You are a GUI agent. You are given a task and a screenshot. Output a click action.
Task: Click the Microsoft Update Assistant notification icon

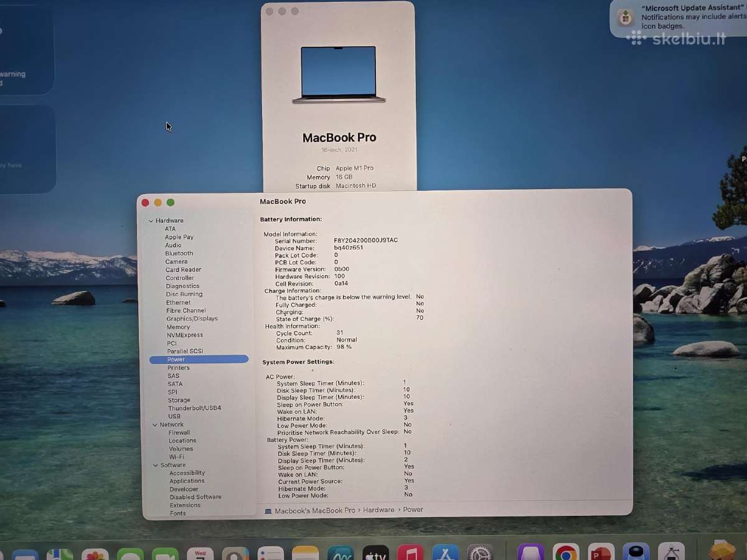click(625, 17)
